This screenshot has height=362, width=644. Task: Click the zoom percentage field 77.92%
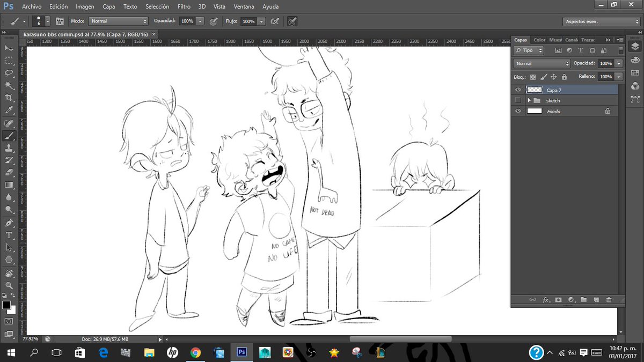(x=30, y=339)
